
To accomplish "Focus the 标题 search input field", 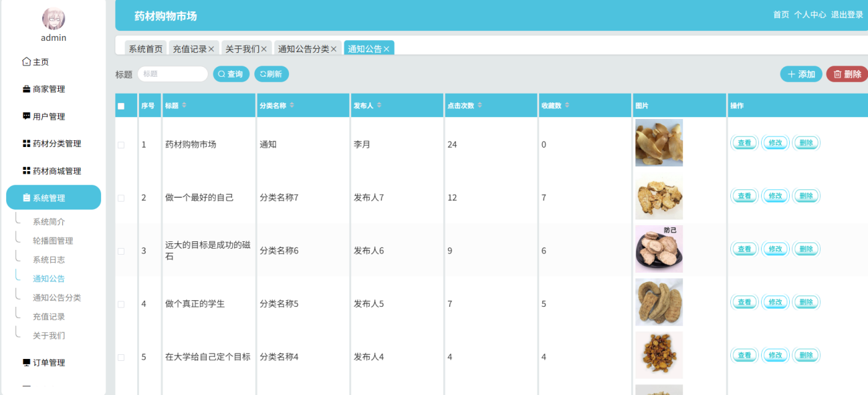I will pyautogui.click(x=173, y=74).
